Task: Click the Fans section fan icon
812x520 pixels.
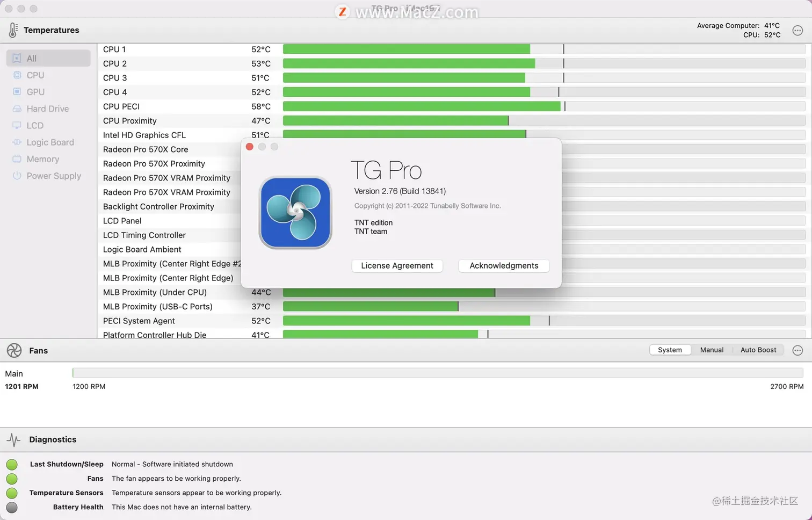Action: tap(14, 350)
